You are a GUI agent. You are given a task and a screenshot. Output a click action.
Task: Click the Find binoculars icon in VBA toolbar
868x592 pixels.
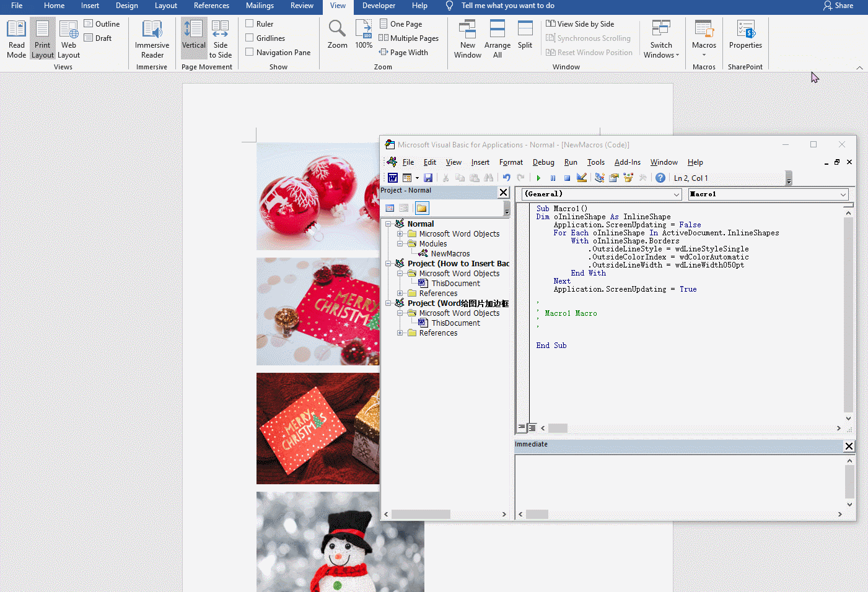tap(489, 178)
